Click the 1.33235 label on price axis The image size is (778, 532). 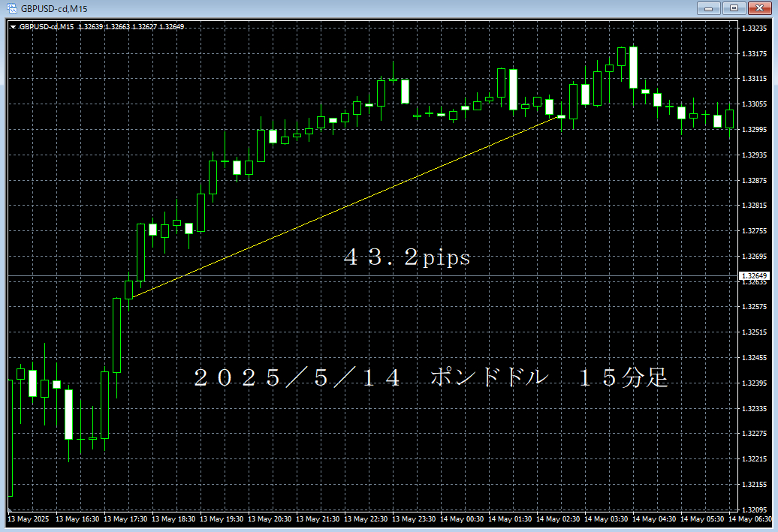click(754, 28)
